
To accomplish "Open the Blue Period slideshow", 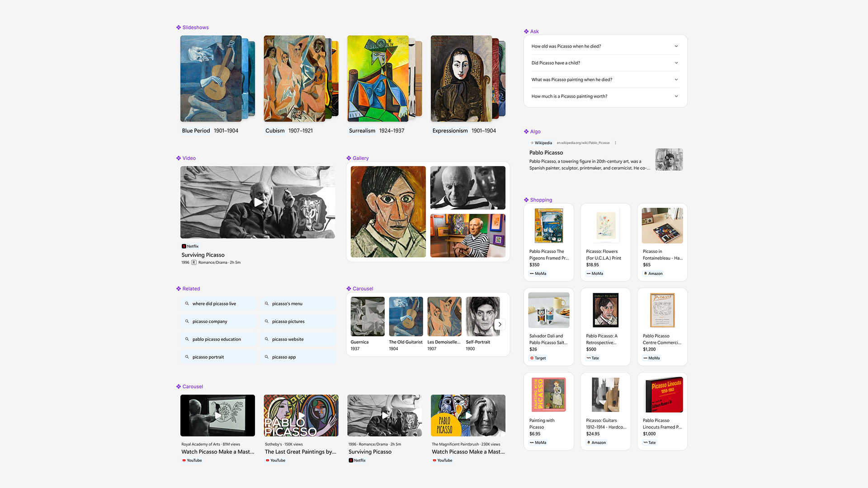I will click(211, 79).
